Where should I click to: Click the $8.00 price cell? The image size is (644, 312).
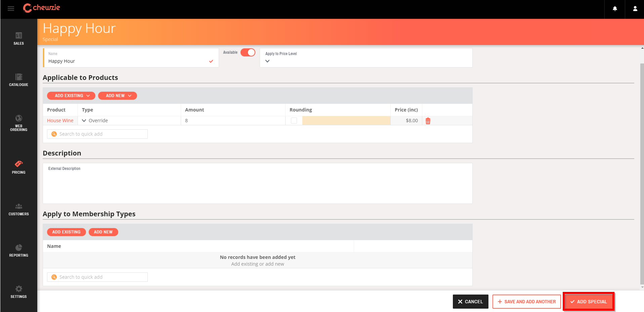[x=406, y=121]
